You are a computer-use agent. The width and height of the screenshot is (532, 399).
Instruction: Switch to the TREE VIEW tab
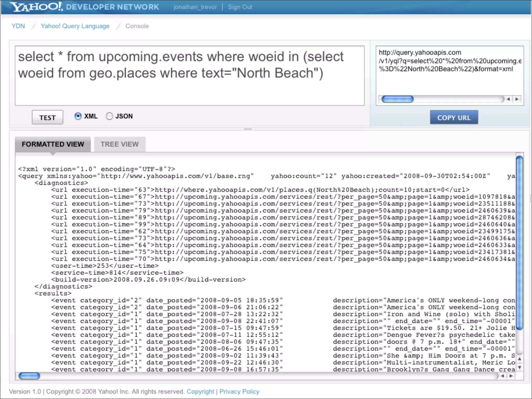click(119, 144)
